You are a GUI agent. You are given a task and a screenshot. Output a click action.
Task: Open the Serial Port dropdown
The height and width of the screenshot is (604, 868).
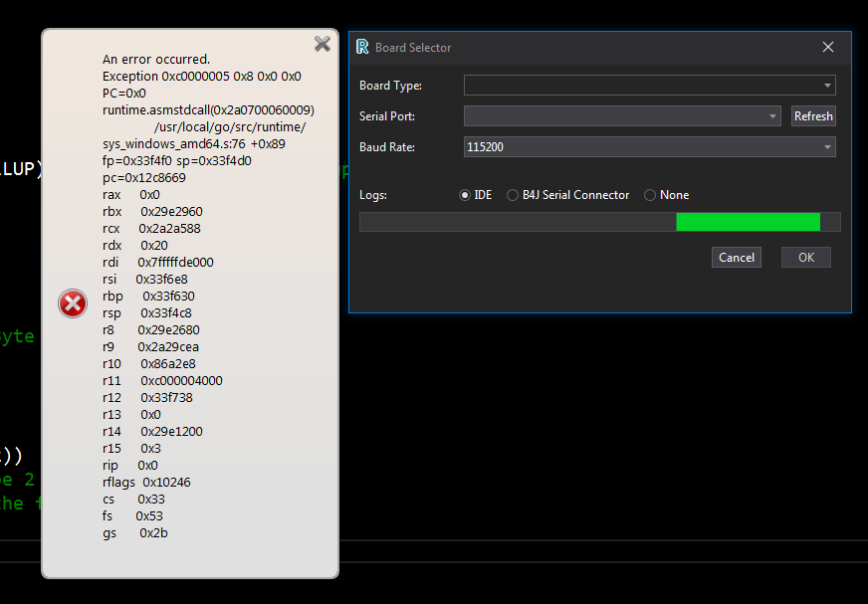622,116
